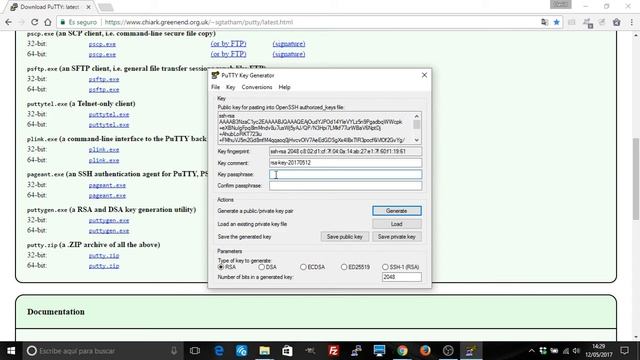Select the DSA key type

coord(267,267)
